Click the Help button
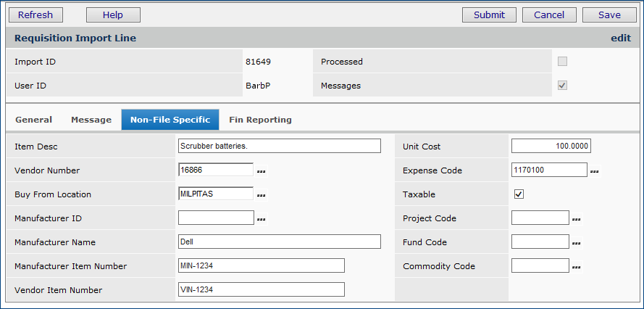644x309 pixels. coord(113,15)
